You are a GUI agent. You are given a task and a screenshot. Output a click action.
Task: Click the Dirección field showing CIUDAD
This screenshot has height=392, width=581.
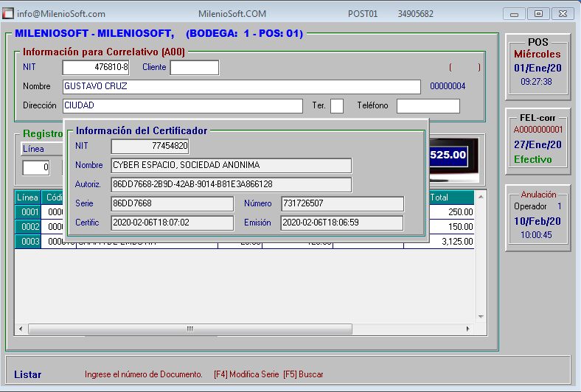(x=183, y=106)
